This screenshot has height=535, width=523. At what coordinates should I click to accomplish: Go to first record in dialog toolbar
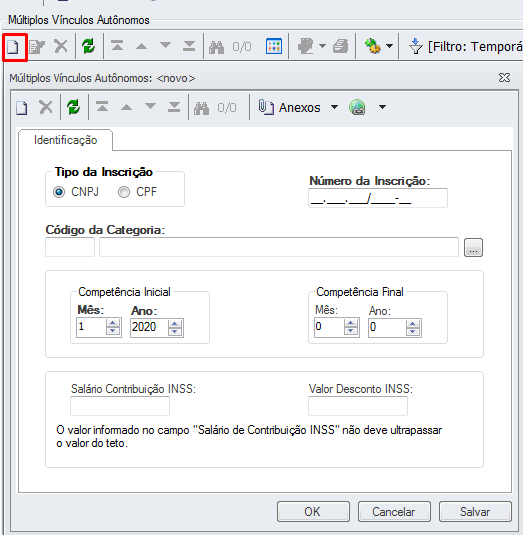(x=102, y=107)
